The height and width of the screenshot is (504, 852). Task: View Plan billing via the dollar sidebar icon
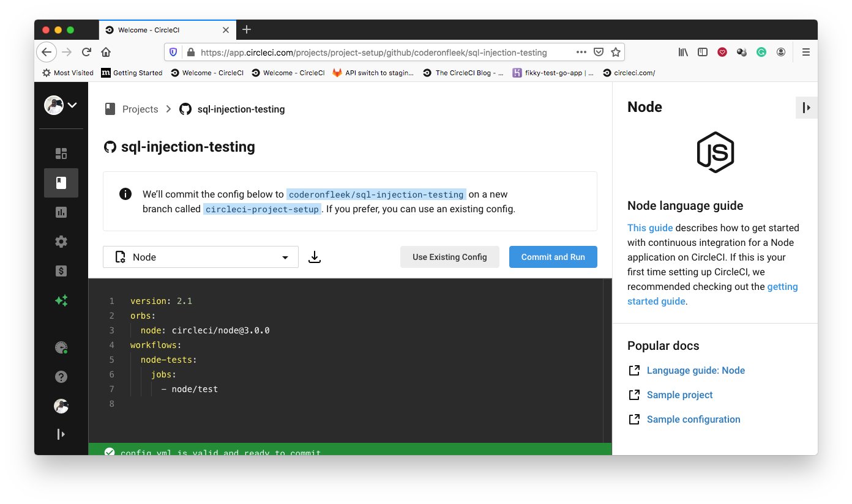61,271
